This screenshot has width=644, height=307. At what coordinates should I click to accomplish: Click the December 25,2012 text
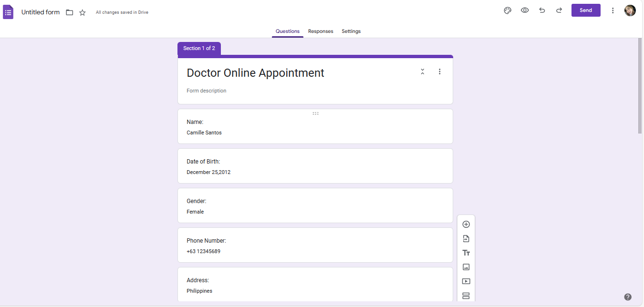(x=208, y=172)
